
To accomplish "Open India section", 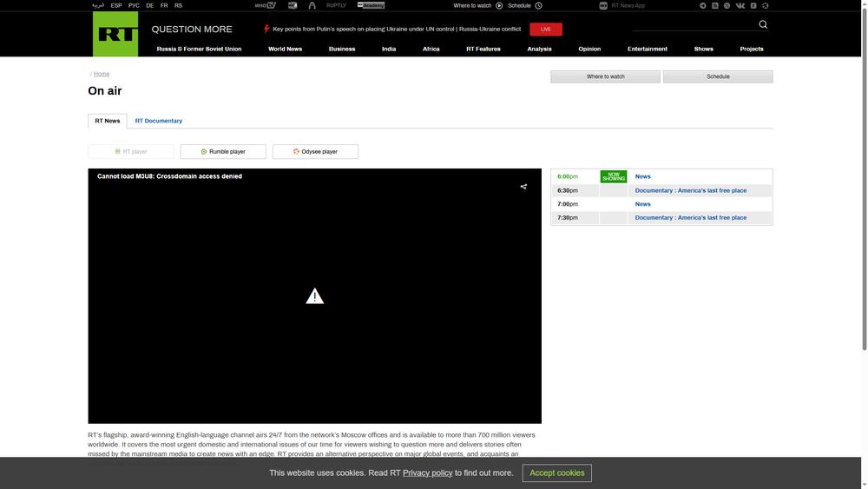I will [x=389, y=49].
